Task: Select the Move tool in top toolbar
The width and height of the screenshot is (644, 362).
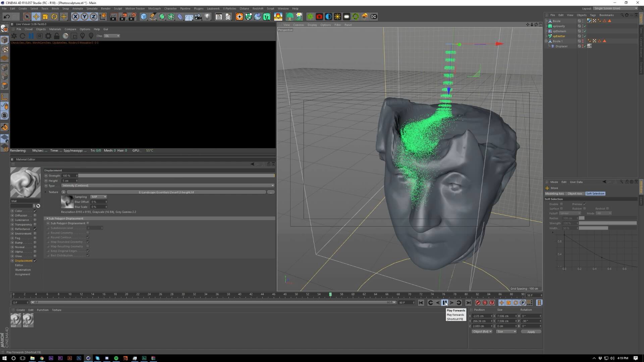Action: click(x=36, y=16)
